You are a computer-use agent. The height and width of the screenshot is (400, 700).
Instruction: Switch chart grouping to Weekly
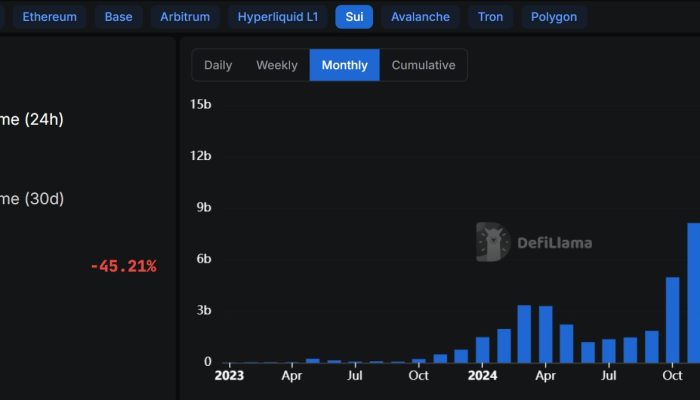click(x=277, y=65)
